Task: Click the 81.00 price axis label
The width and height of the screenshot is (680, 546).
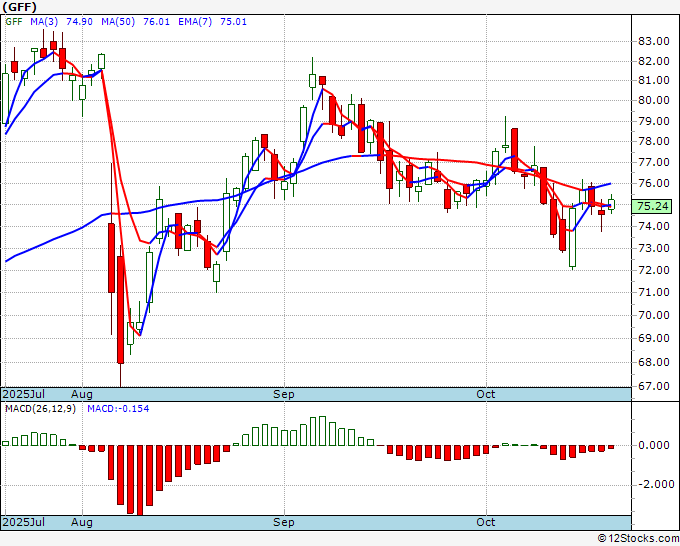Action: point(654,80)
